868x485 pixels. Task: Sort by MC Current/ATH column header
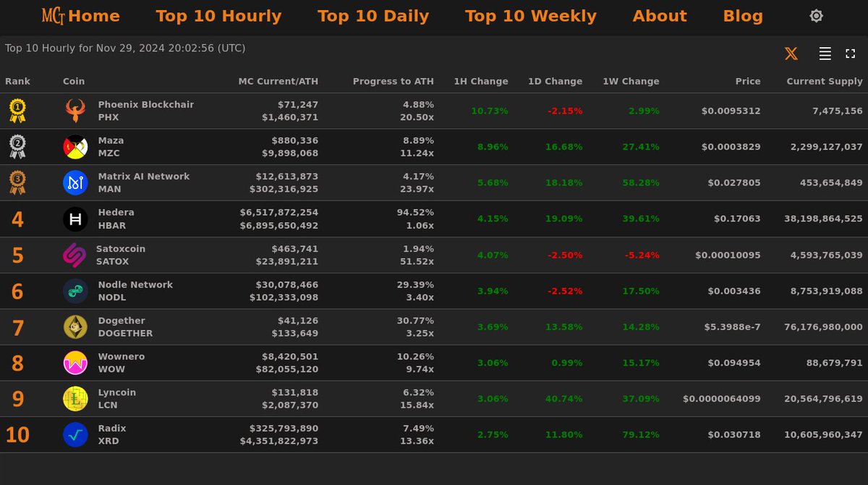pos(278,81)
